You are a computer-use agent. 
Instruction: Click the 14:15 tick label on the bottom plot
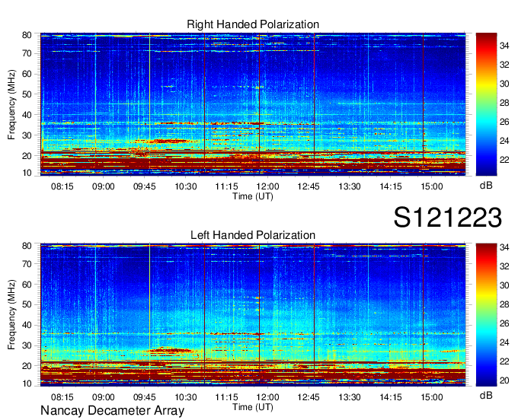[x=391, y=397]
